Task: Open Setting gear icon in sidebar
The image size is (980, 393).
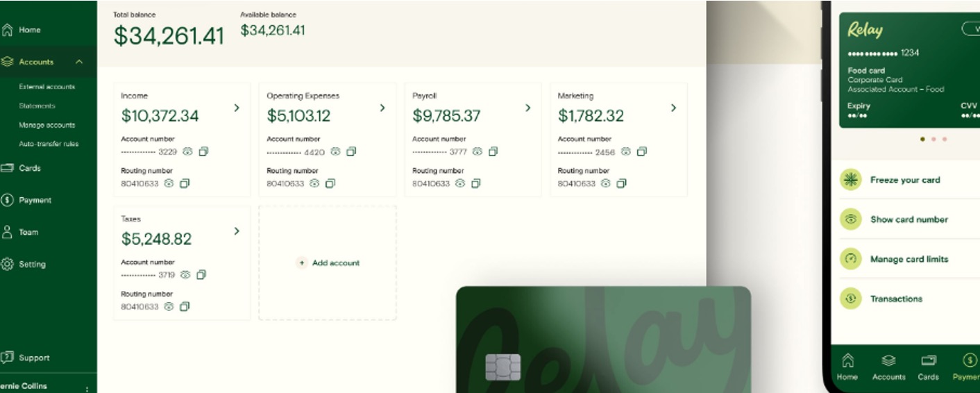Action: (8, 264)
